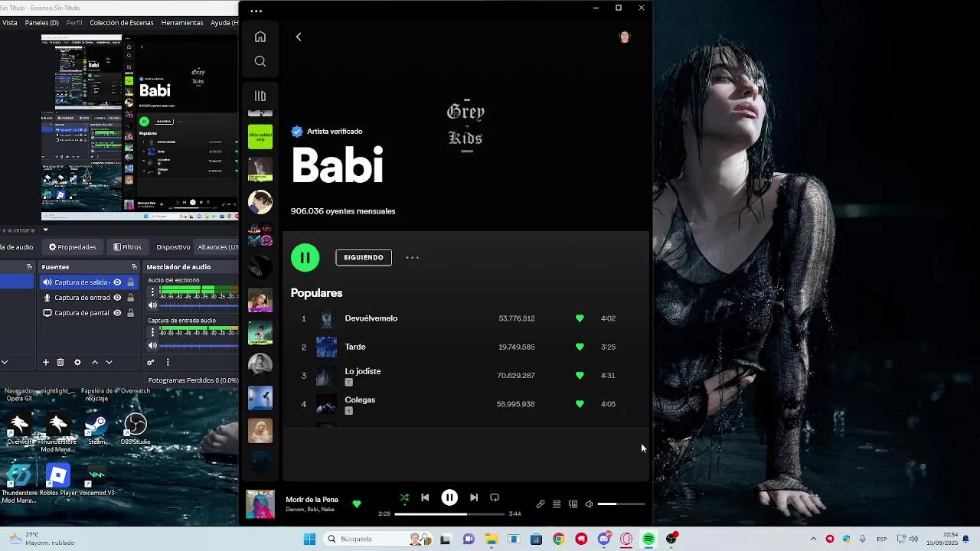Expand hidden system tray icons chevron

813,539
